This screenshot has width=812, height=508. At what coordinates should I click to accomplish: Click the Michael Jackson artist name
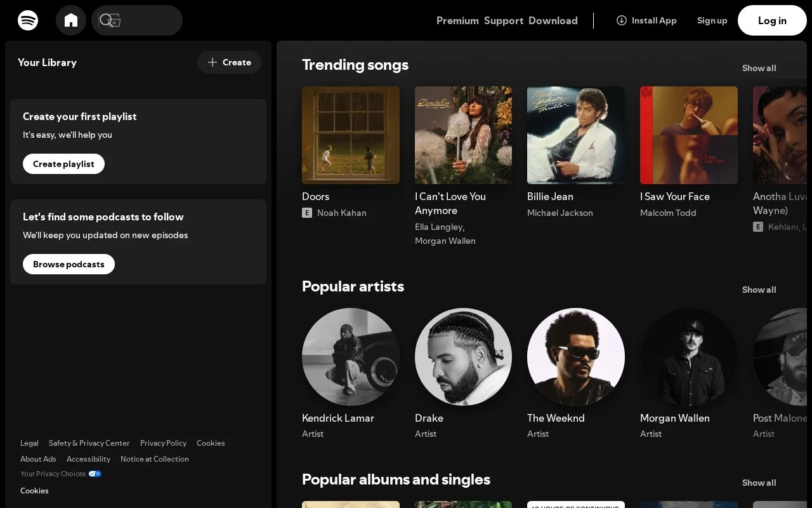560,213
